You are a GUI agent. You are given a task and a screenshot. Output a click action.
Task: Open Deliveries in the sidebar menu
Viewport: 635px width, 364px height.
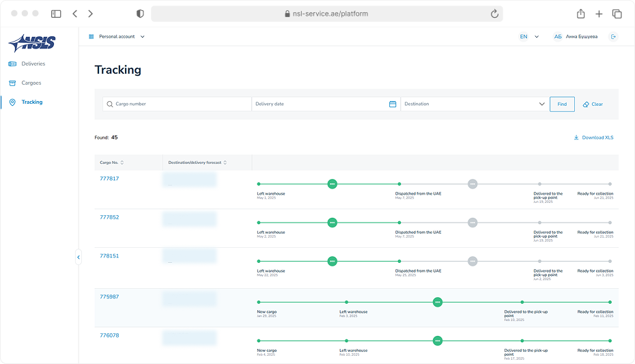pos(33,64)
